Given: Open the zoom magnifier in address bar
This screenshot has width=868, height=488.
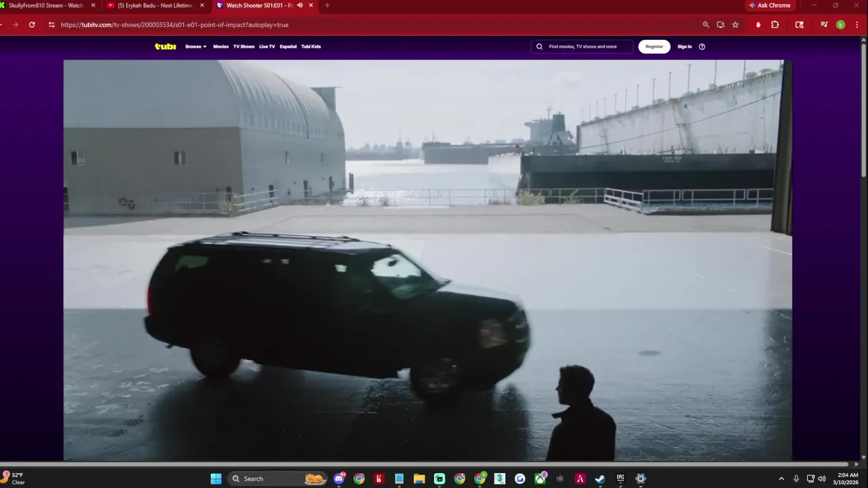Looking at the screenshot, I should coord(706,24).
